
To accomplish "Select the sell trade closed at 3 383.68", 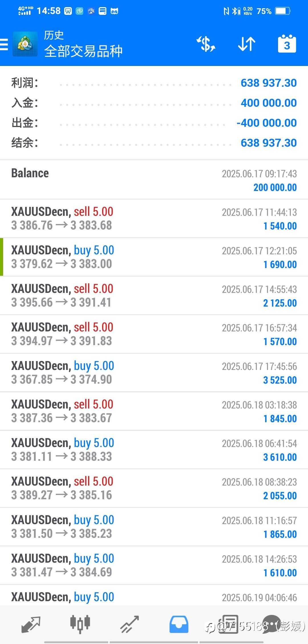I will coord(154,218).
